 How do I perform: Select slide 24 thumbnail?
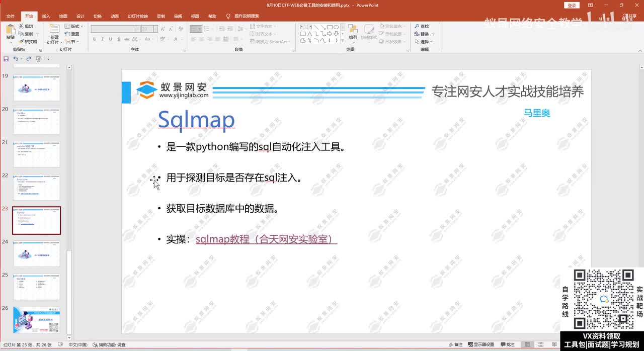point(36,254)
